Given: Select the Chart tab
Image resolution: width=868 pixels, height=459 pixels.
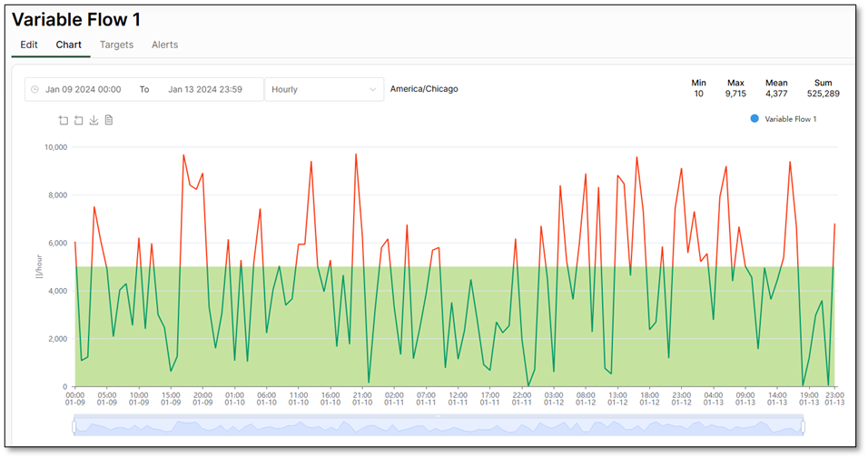Looking at the screenshot, I should pos(69,45).
